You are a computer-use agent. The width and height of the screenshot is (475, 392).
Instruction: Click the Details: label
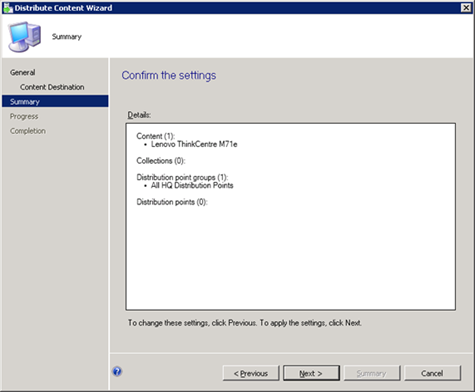click(x=139, y=115)
